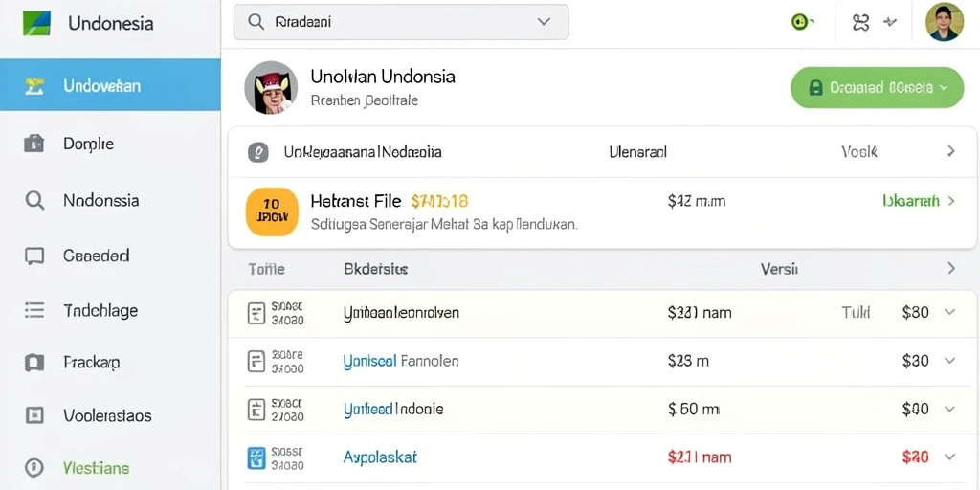Open the Domplre sidebar item icon
The height and width of the screenshot is (490, 980).
[33, 144]
